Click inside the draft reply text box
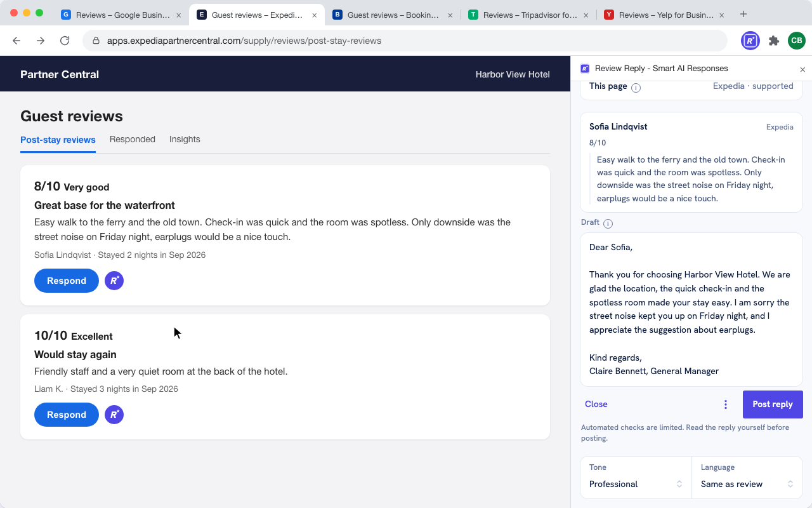 point(691,309)
